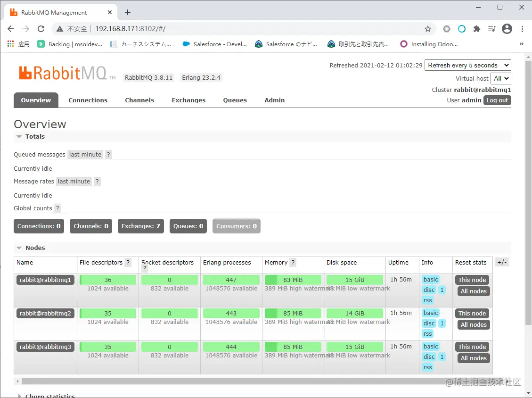This screenshot has width=532, height=398.
Task: Open help for File descriptors column
Action: point(128,263)
